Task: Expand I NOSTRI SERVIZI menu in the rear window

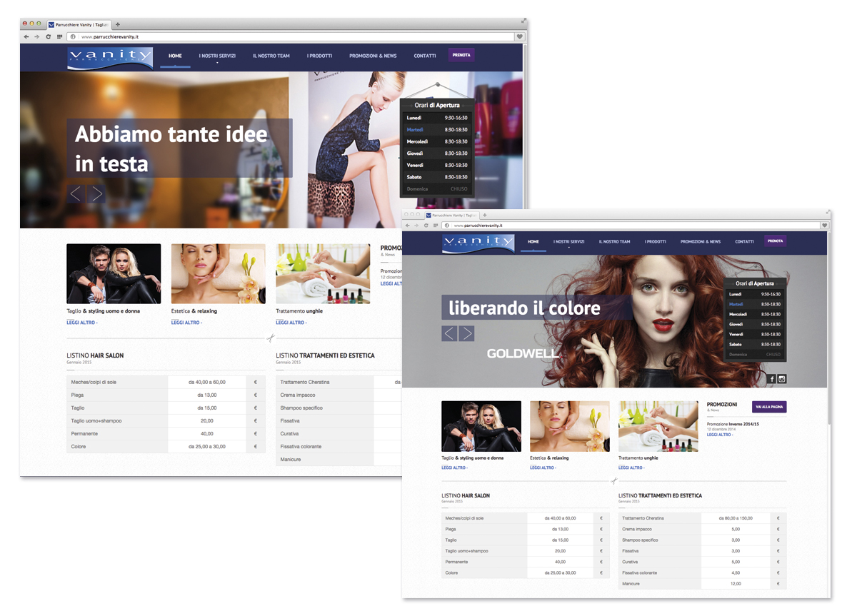Action: [x=217, y=56]
